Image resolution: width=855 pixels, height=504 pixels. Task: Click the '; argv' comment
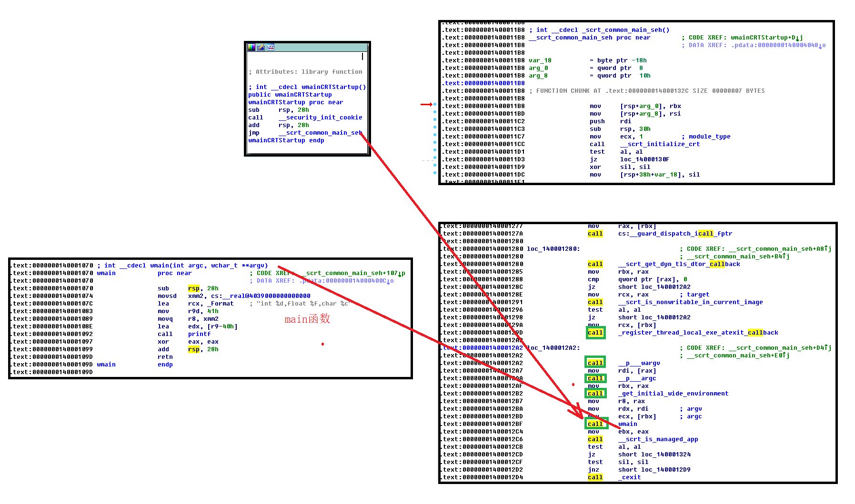(691, 409)
